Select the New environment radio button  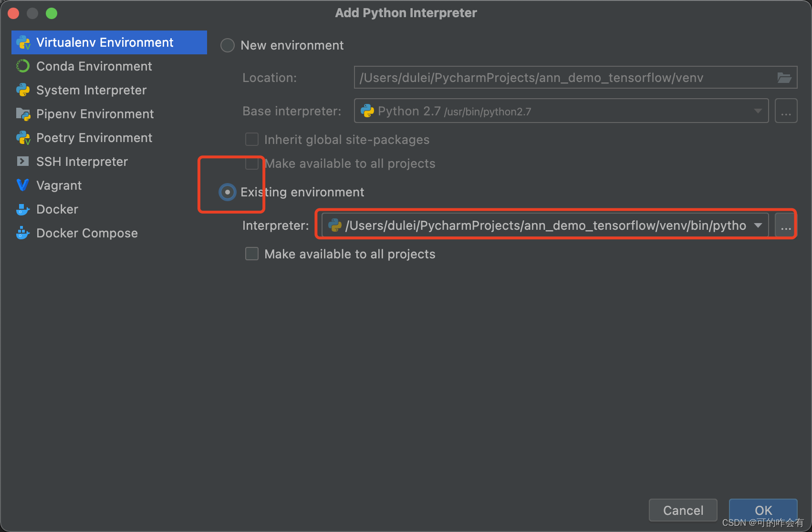(x=228, y=45)
